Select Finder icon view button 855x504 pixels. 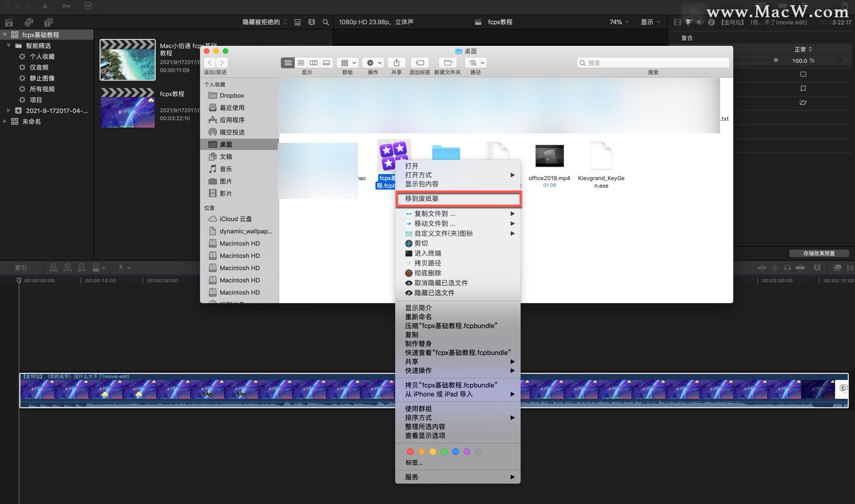point(288,63)
